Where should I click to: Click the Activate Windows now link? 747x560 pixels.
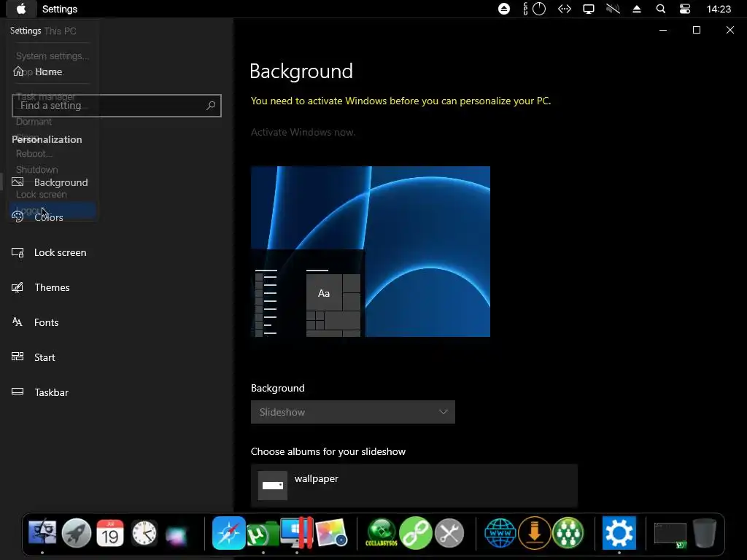point(303,132)
